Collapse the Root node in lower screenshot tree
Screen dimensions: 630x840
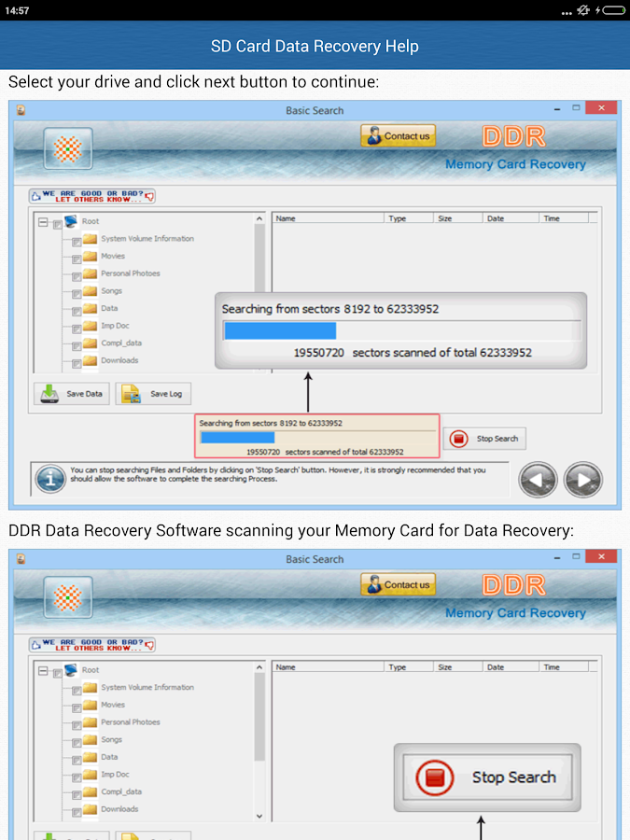click(43, 671)
